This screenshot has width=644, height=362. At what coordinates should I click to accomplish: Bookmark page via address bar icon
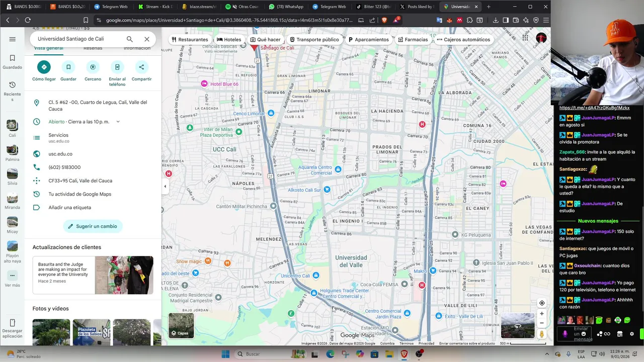tap(86, 20)
